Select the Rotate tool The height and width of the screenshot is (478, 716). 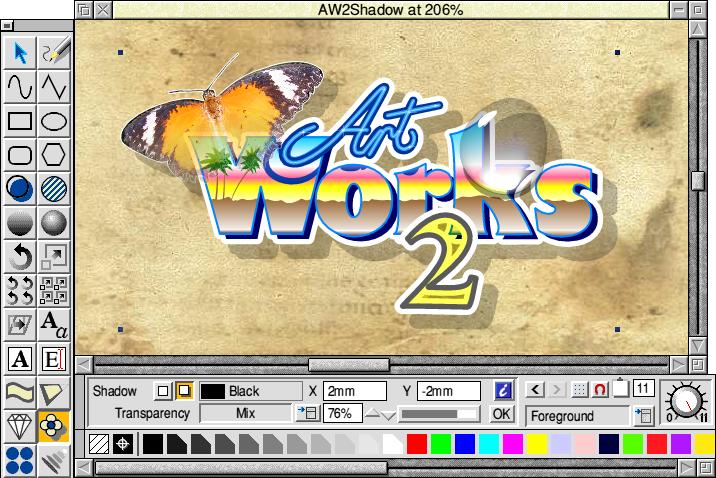click(20, 257)
